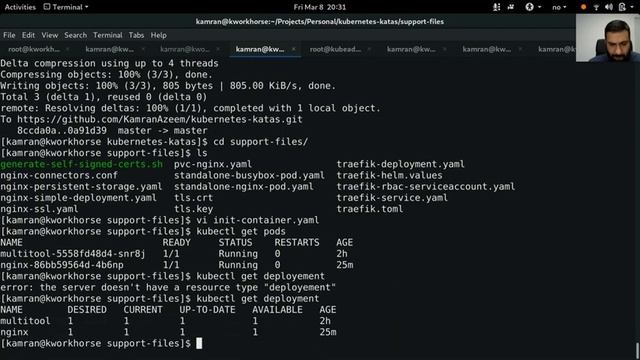Click the webcam overlay thumbnail

click(x=608, y=38)
